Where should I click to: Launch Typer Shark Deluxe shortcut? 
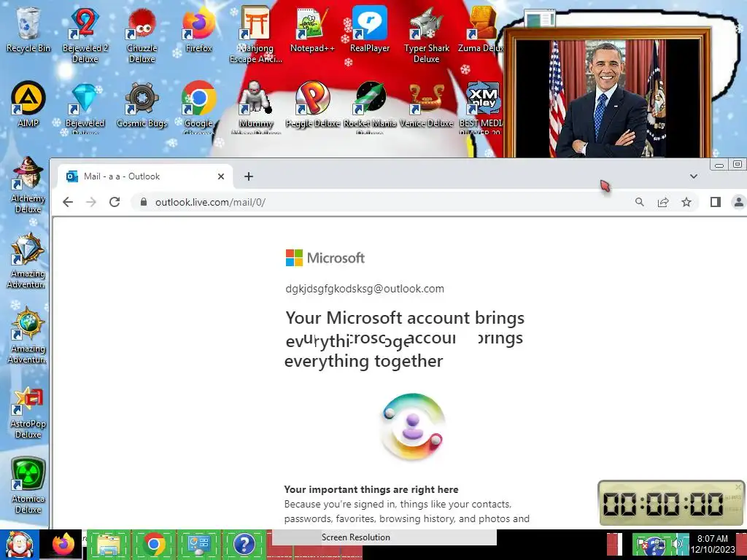[426, 34]
